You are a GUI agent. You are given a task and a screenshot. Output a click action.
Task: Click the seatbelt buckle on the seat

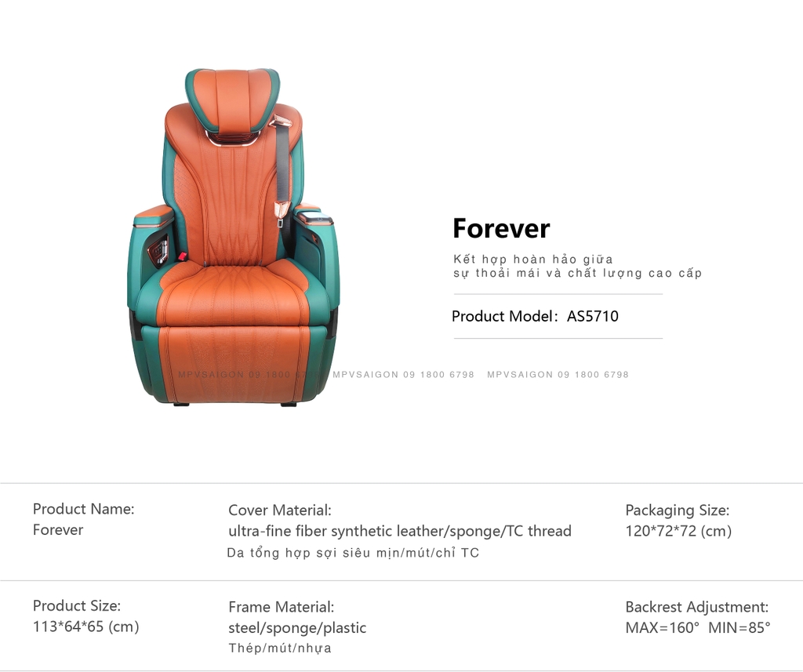tap(282, 212)
